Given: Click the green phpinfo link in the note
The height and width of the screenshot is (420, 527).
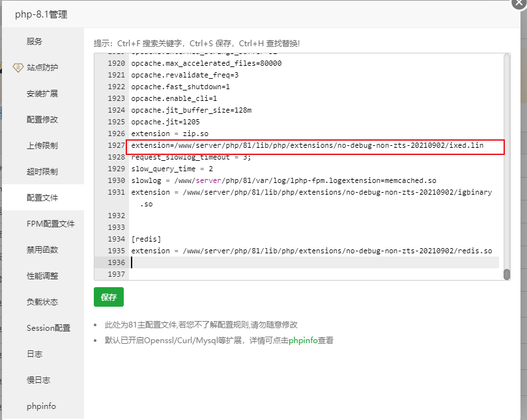Looking at the screenshot, I should (x=302, y=340).
